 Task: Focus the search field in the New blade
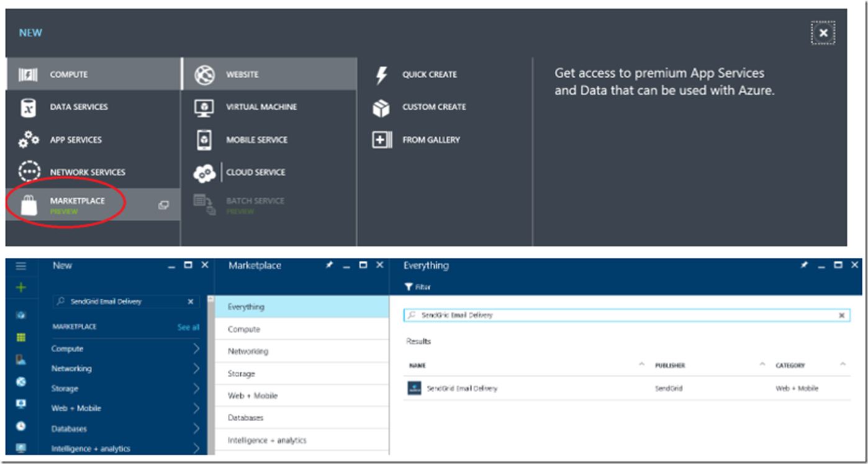[x=127, y=301]
